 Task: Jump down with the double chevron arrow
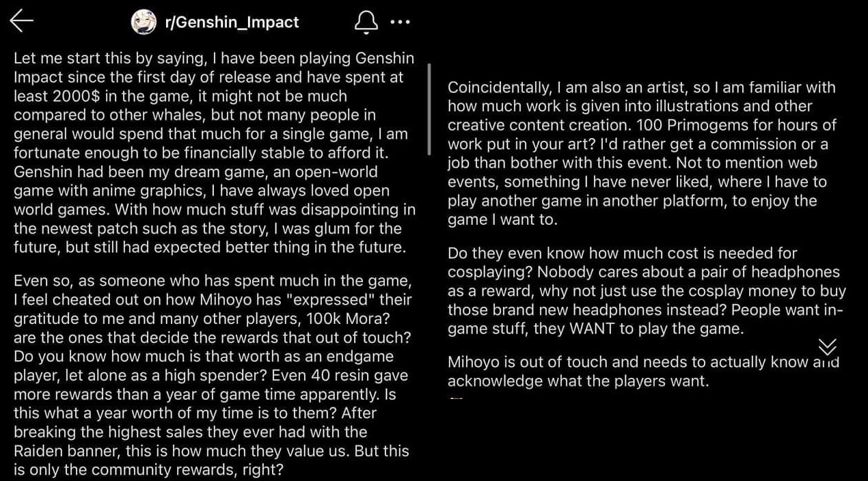click(x=827, y=346)
